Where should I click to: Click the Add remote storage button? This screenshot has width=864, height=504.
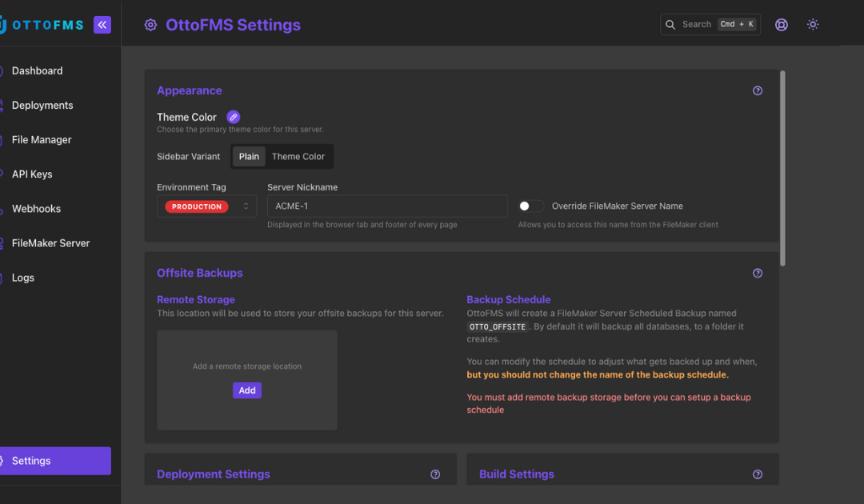coord(247,390)
